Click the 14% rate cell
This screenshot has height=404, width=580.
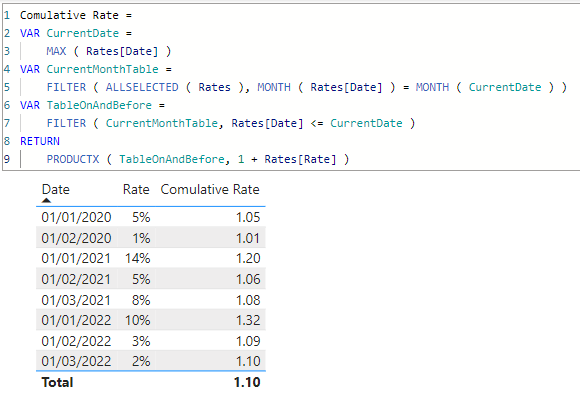(x=138, y=258)
